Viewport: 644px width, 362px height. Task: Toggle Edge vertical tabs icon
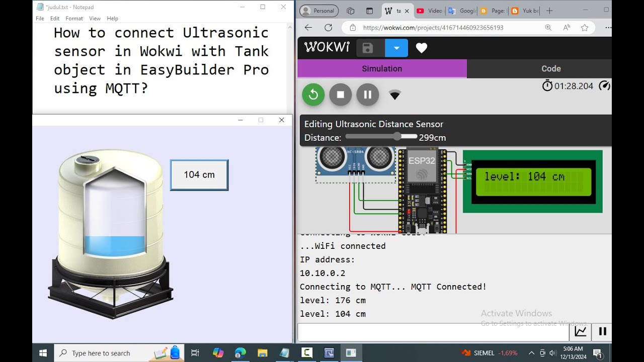click(x=369, y=11)
